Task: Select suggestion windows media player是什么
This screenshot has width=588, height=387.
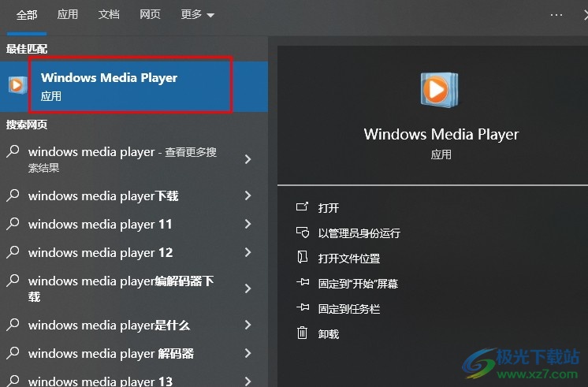Action: (133, 325)
